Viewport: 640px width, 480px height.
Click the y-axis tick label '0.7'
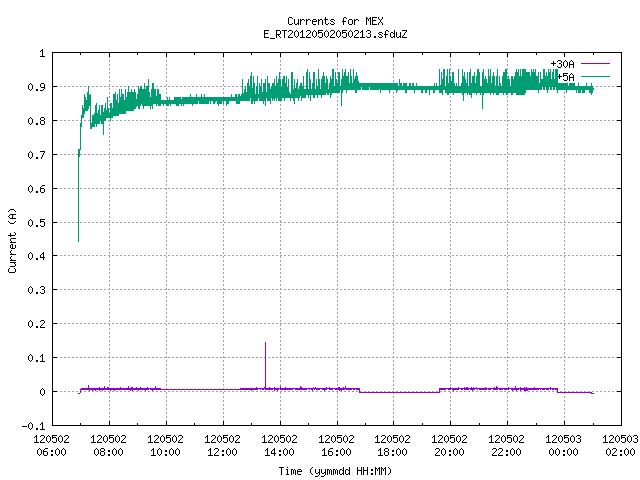pyautogui.click(x=36, y=155)
